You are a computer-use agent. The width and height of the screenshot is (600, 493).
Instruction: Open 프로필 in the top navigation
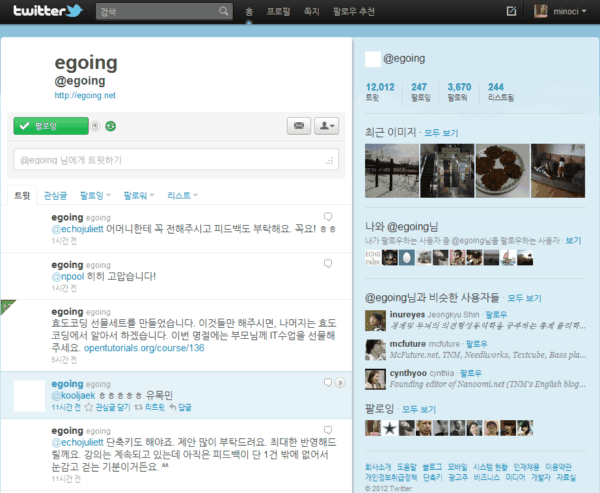tap(278, 11)
